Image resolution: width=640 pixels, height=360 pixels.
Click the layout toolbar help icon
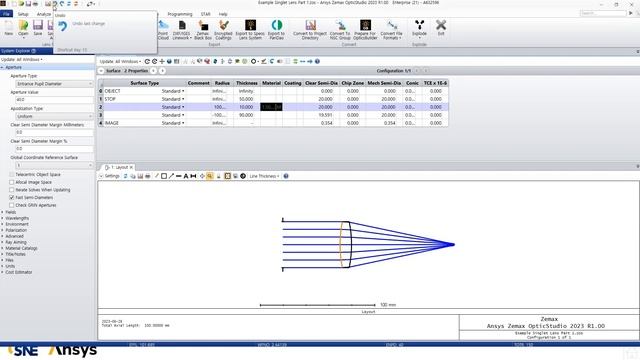286,176
